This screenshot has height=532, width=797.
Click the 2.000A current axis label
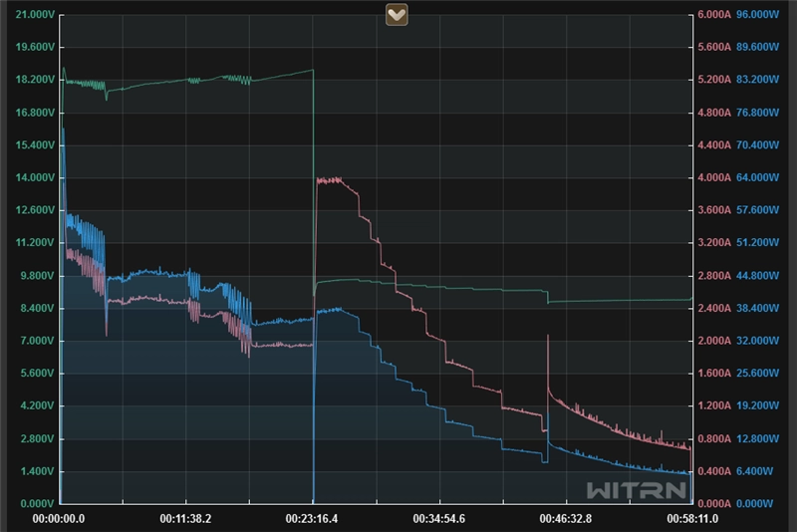(x=714, y=341)
